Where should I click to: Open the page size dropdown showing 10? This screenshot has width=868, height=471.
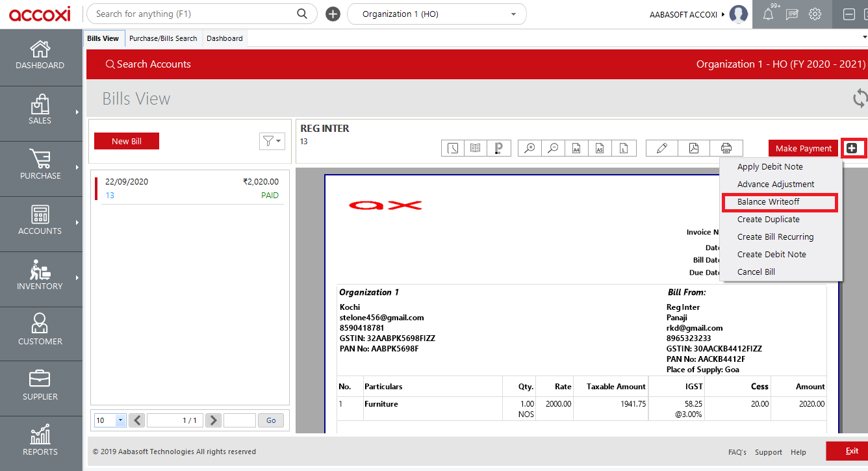point(110,420)
